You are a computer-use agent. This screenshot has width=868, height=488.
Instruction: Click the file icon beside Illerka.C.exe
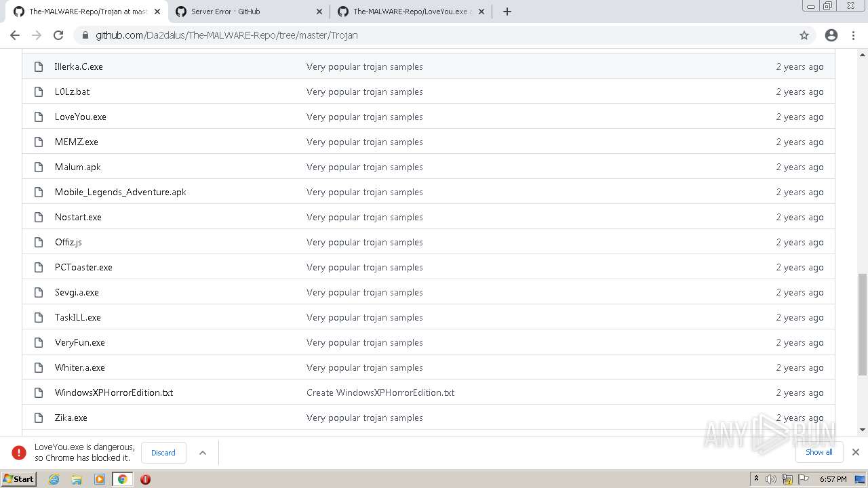(39, 66)
